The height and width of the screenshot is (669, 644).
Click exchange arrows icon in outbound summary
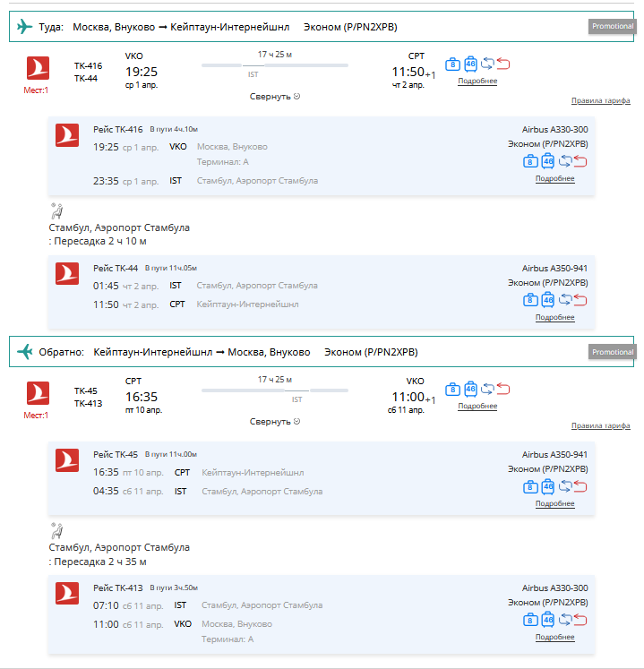tap(487, 64)
